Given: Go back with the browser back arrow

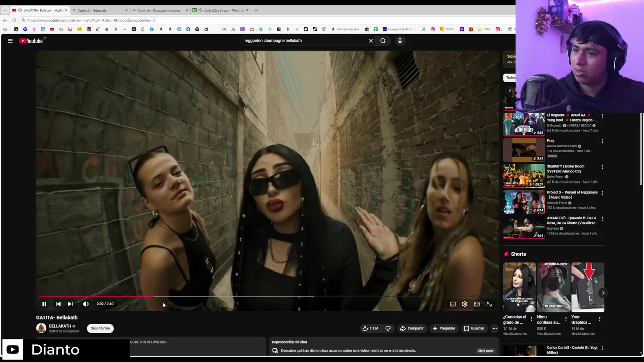Looking at the screenshot, I should click(x=5, y=20).
